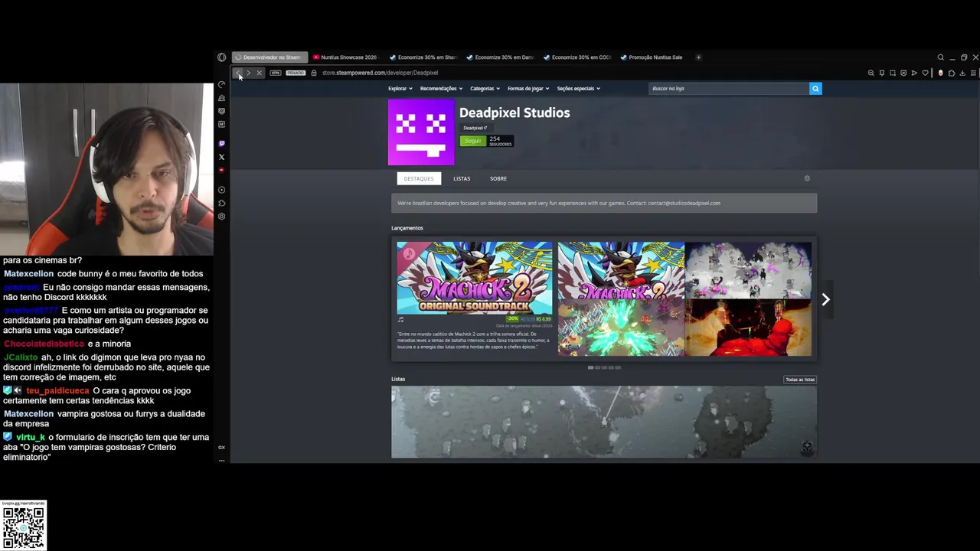Go back with the browser back arrow
This screenshot has height=551, width=980.
coord(239,73)
